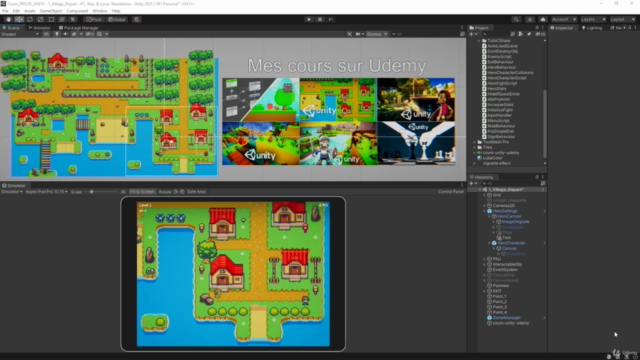Expand the TutoCSharp folder
Screen dimensions: 640x360
coord(479,41)
